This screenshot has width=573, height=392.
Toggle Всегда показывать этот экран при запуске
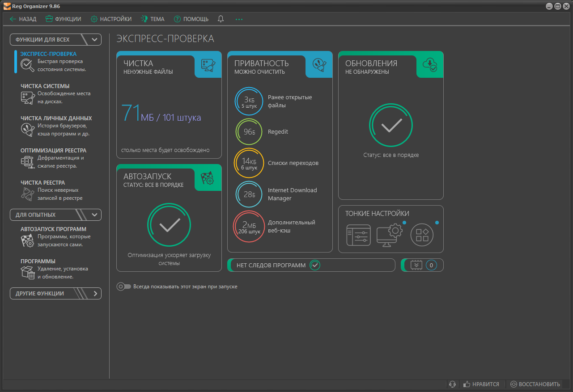[123, 287]
